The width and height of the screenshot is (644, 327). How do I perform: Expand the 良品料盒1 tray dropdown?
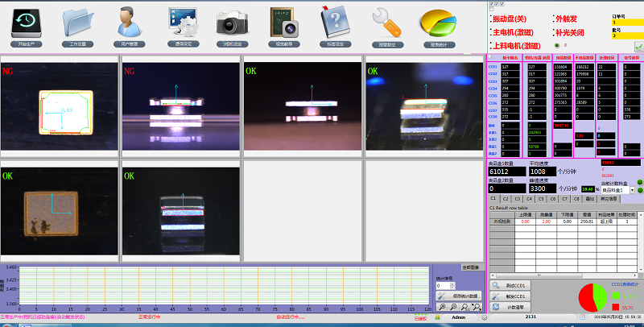click(630, 189)
